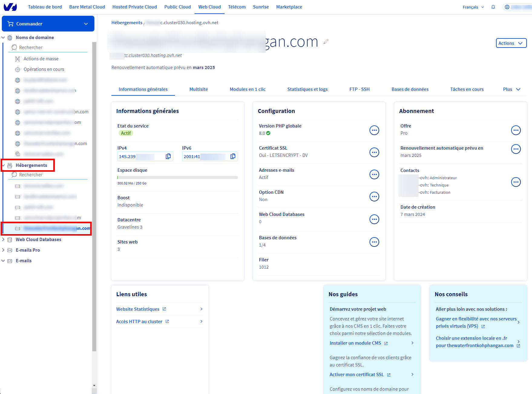Viewport: 532px width, 394px height.
Task: Open the Option CDN options menu
Action: pos(374,197)
